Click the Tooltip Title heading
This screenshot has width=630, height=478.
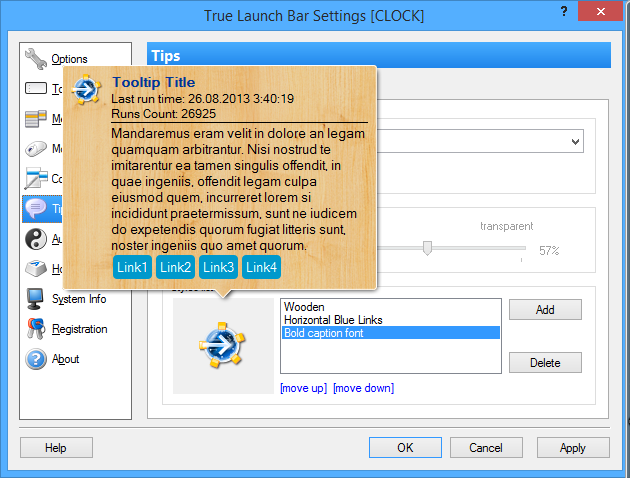(x=153, y=82)
